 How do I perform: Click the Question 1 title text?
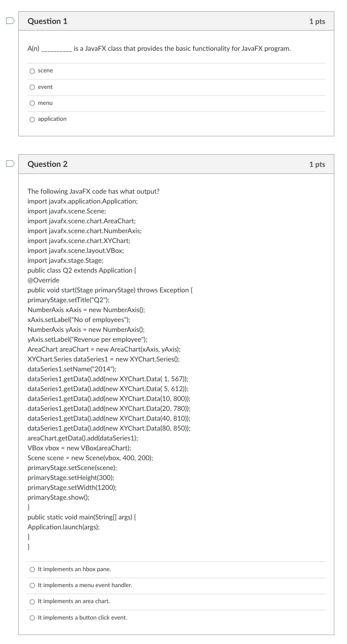pos(47,21)
